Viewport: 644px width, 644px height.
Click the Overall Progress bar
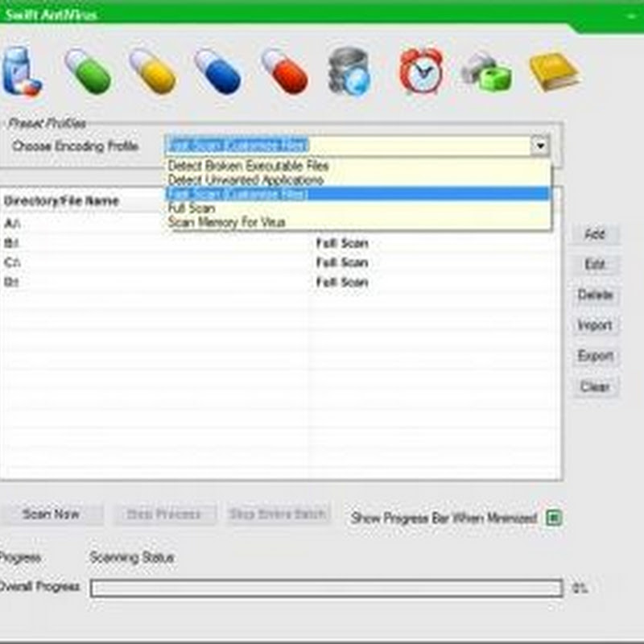(x=327, y=588)
